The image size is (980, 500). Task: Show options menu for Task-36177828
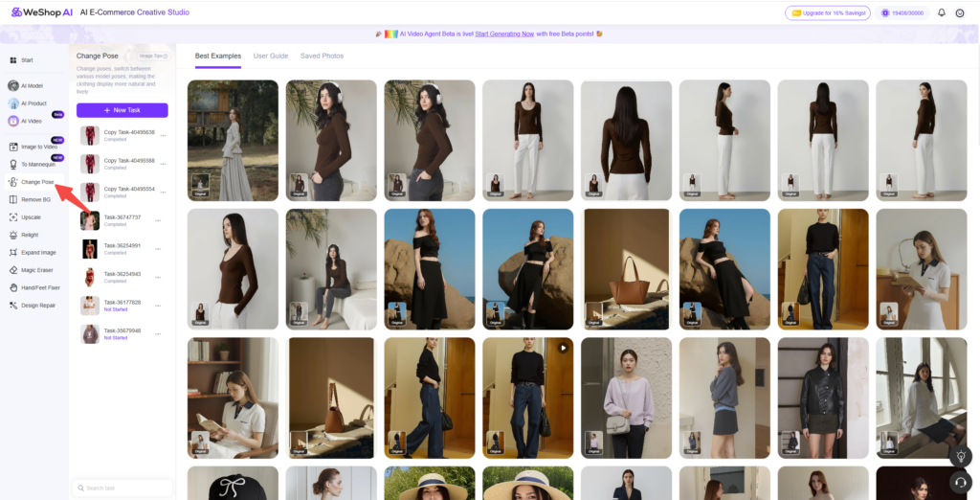(158, 306)
